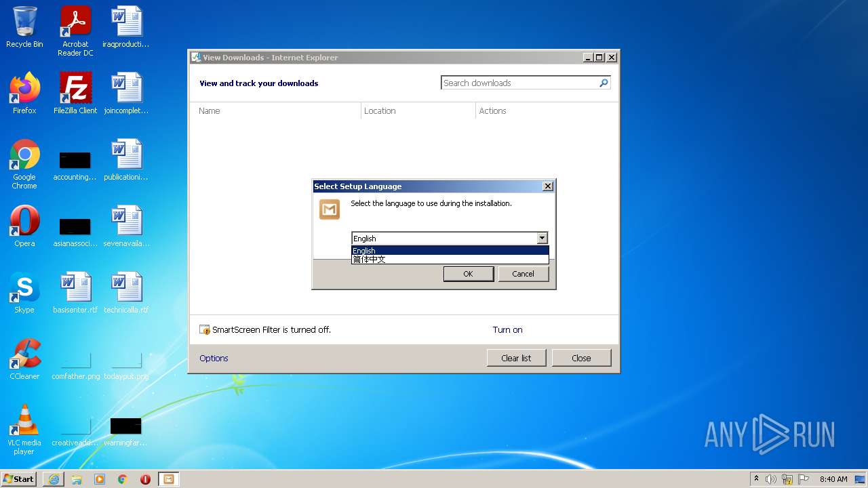Image resolution: width=868 pixels, height=488 pixels.
Task: Open Options link in View Downloads
Action: (214, 358)
